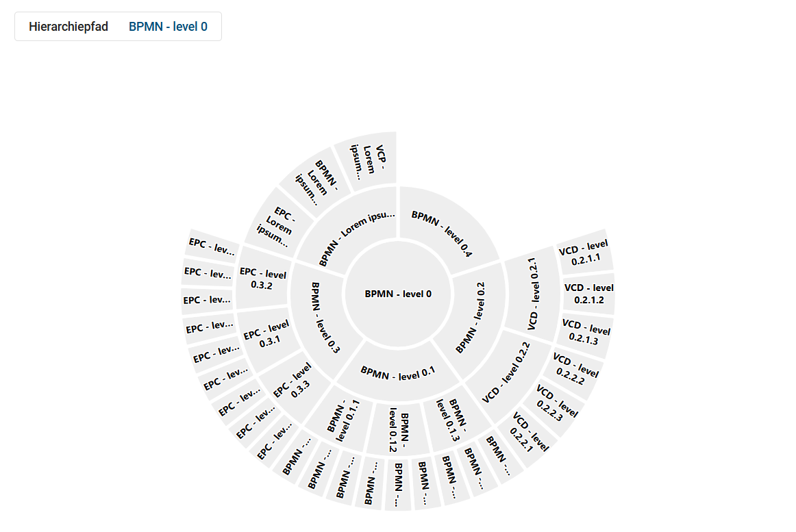Click the EPC - level 0.3.2 segment

point(262,279)
